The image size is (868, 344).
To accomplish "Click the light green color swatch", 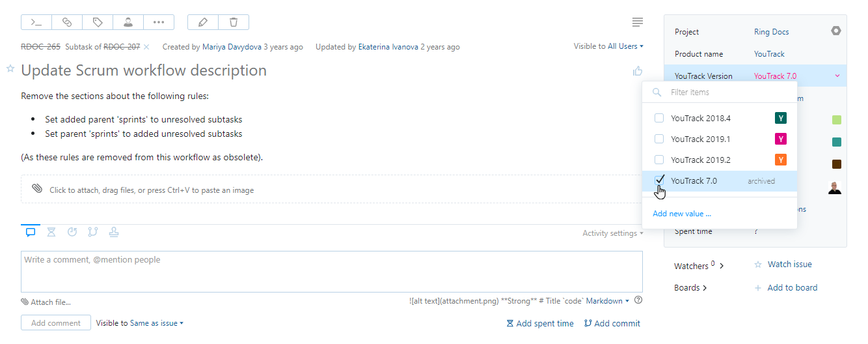I will pos(837,120).
